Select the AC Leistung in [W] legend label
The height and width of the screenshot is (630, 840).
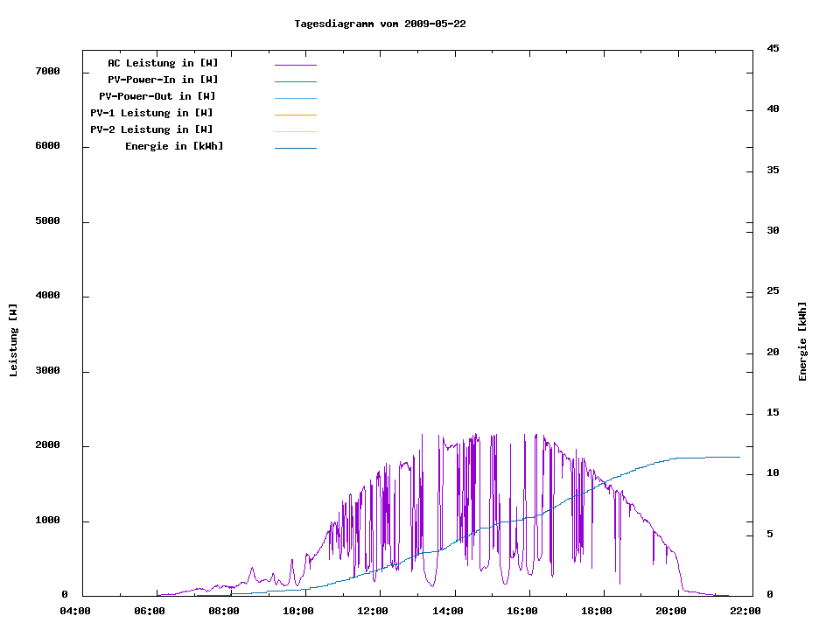(163, 63)
